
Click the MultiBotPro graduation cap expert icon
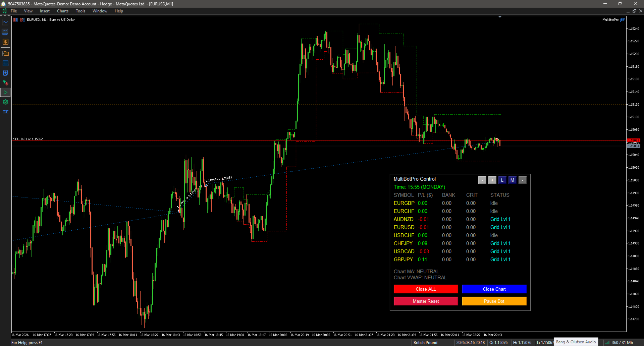623,20
